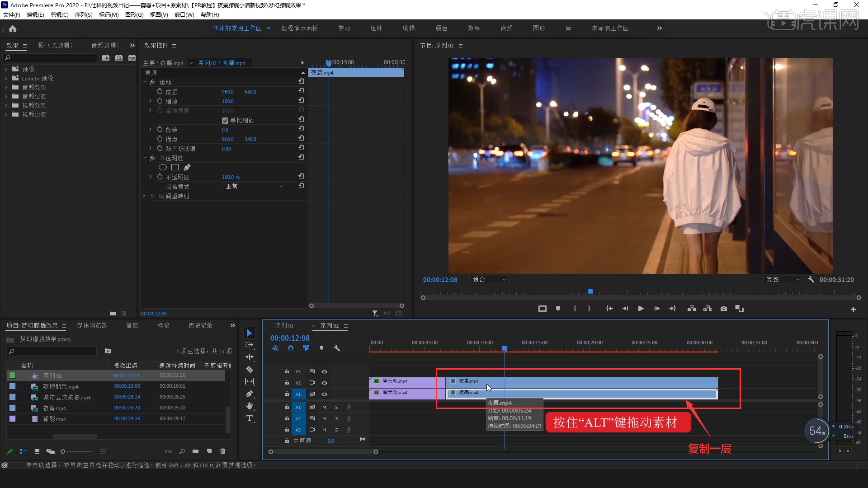Collapse the 运动 Motion effect group
This screenshot has height=488, width=868.
145,82
